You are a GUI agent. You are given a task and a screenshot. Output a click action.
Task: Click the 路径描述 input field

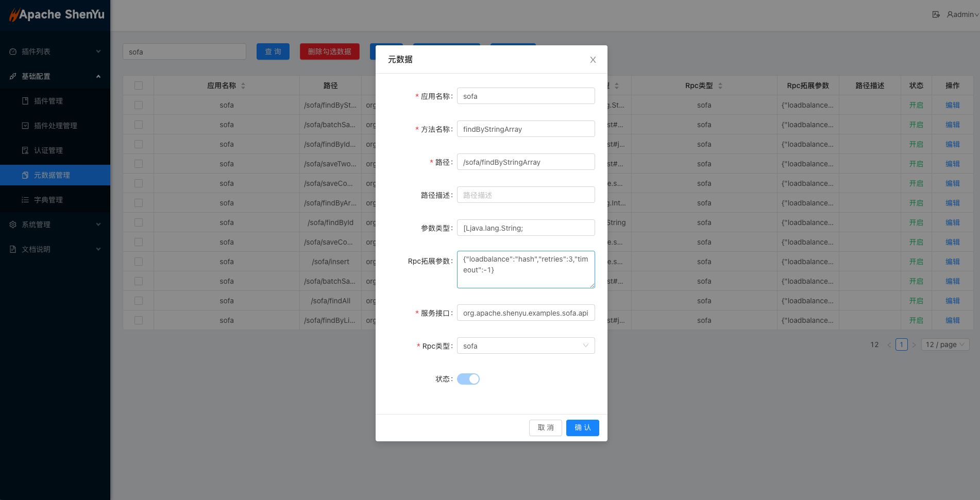point(526,195)
